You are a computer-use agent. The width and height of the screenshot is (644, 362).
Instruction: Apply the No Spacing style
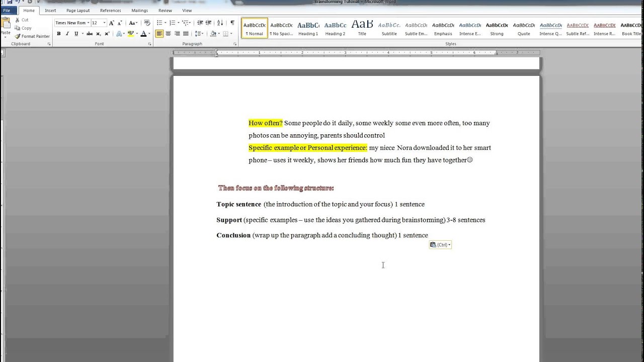281,28
